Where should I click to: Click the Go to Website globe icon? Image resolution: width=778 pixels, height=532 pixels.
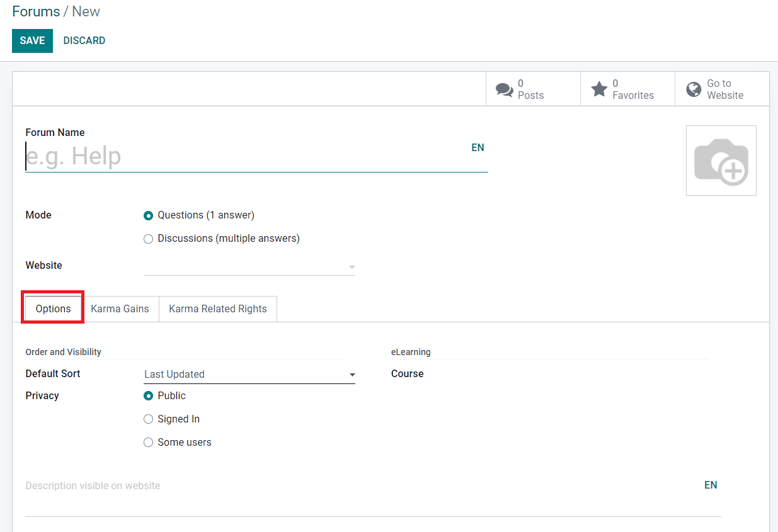coord(693,89)
